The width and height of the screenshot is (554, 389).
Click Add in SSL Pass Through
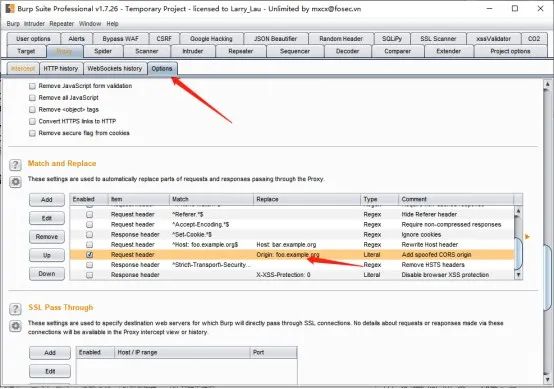tap(50, 353)
